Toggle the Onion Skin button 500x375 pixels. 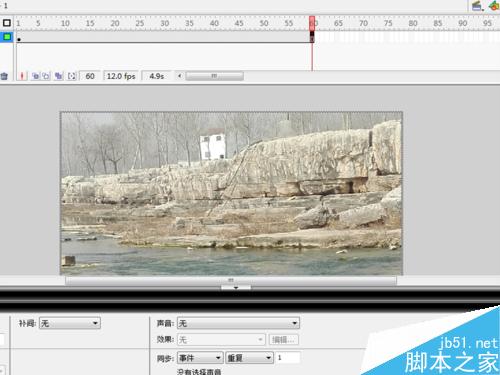(35, 76)
